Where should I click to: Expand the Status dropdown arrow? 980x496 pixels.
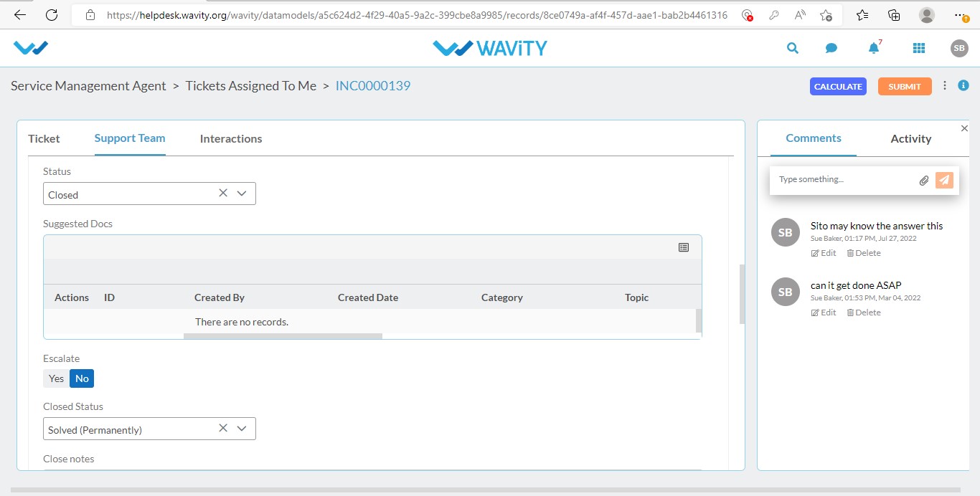click(x=242, y=194)
